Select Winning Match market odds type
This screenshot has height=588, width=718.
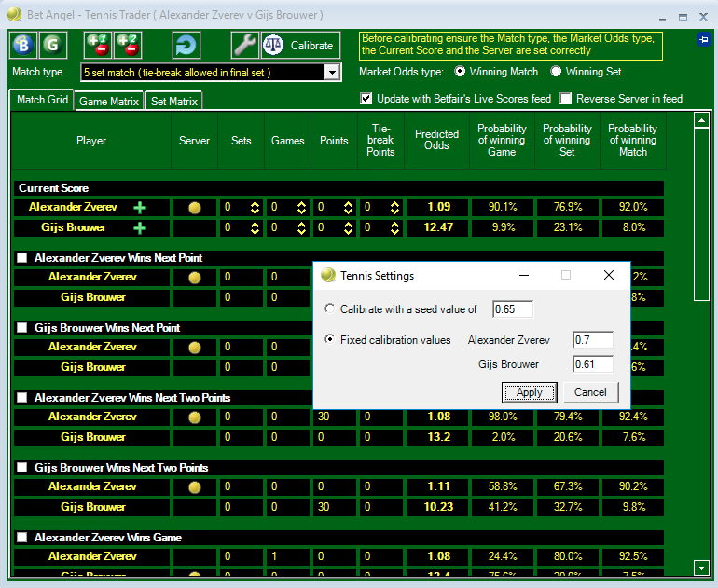pyautogui.click(x=460, y=72)
